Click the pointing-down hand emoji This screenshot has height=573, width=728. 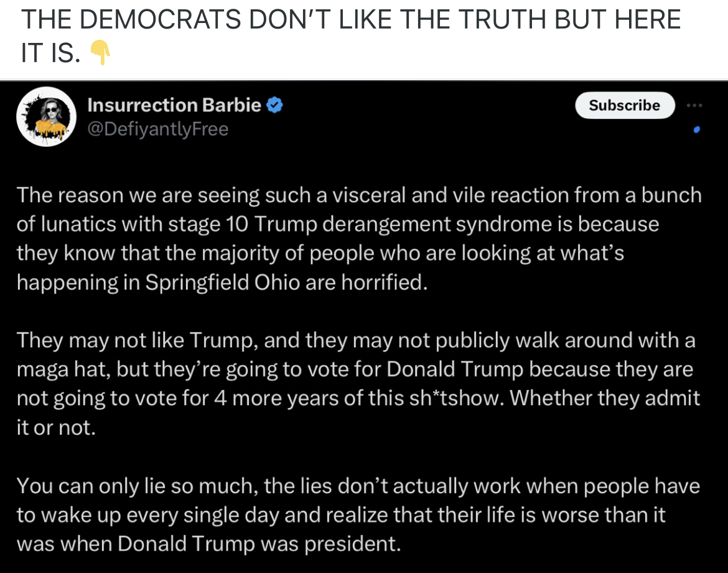point(100,54)
